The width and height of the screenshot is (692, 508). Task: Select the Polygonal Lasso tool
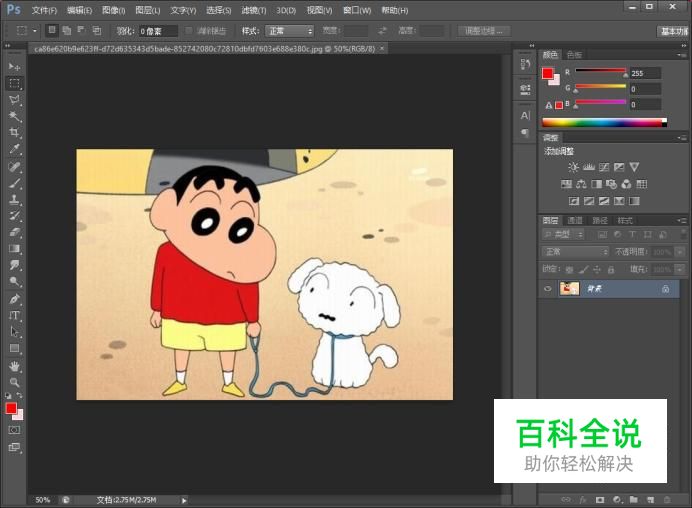point(14,100)
